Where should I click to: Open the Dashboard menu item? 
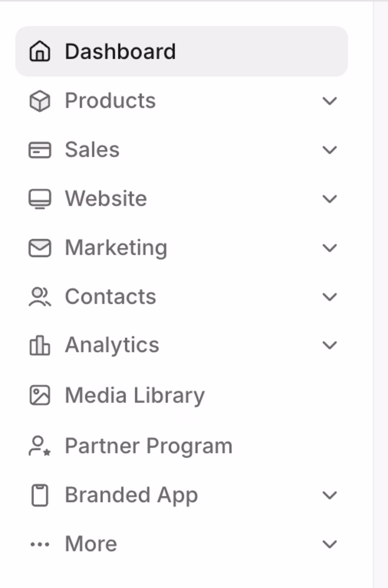[120, 51]
